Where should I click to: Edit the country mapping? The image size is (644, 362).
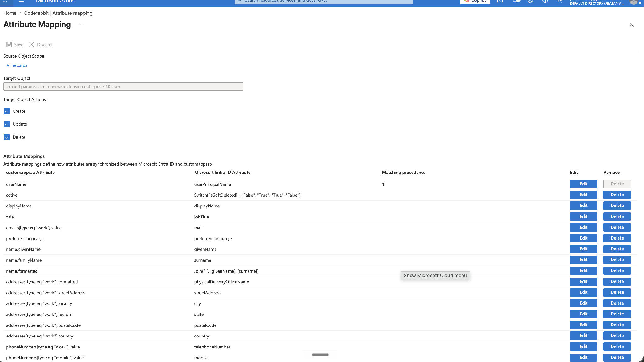(x=584, y=336)
